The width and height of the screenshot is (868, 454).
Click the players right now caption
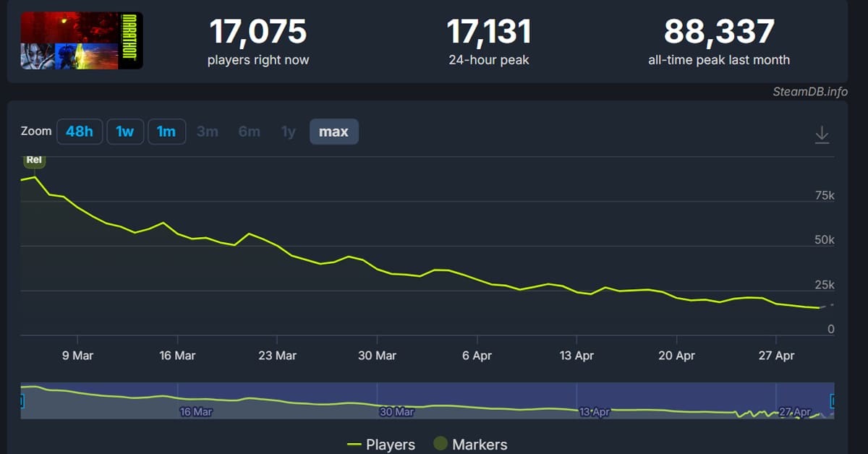click(258, 60)
